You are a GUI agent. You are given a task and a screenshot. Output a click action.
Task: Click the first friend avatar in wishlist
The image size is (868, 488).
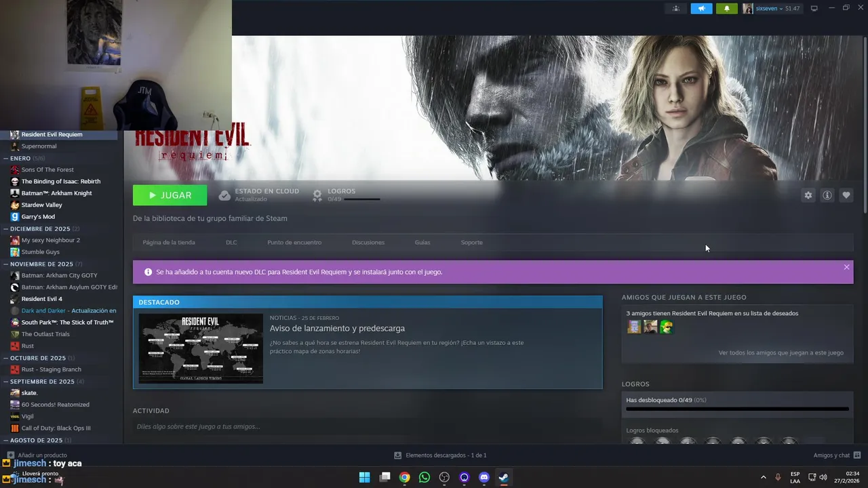point(634,327)
